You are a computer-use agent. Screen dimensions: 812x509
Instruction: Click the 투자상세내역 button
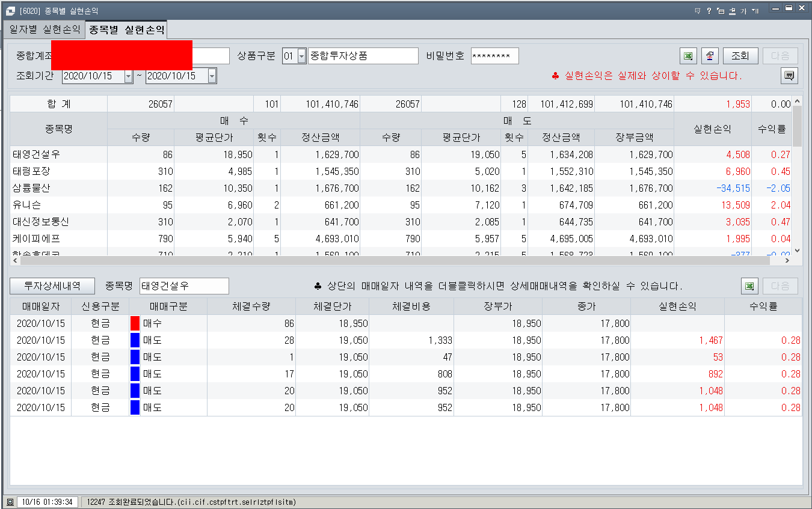52,285
